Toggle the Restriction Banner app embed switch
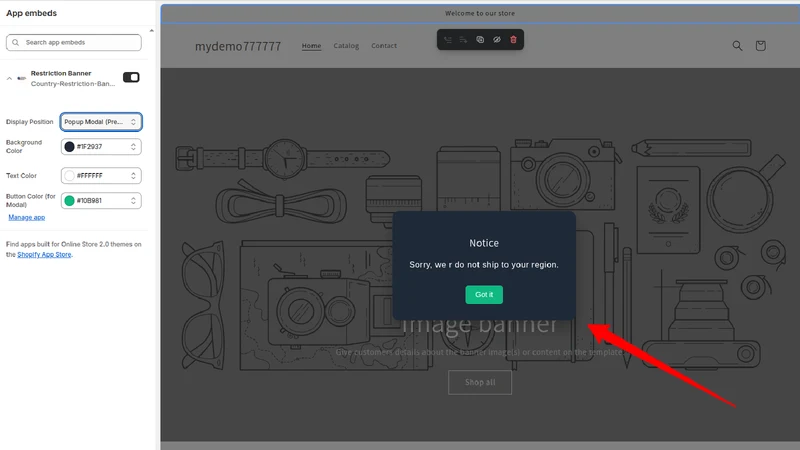Screen dimensions: 800x450 pos(131,77)
